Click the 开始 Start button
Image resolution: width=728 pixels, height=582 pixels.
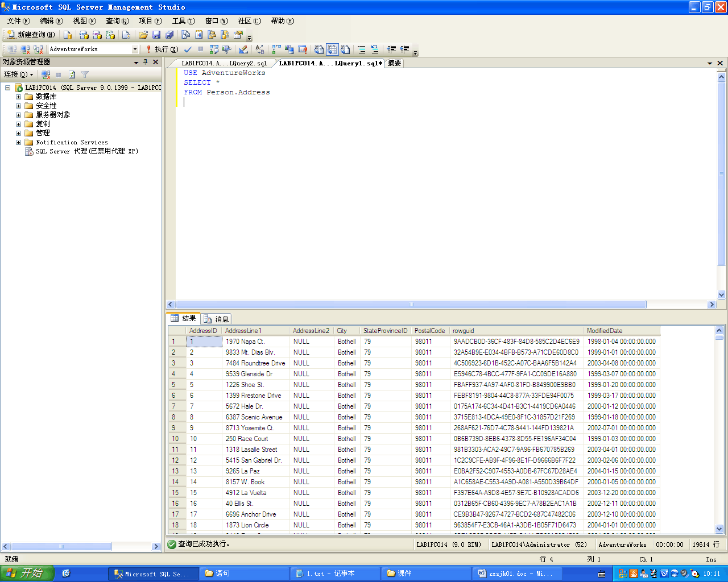[27, 573]
